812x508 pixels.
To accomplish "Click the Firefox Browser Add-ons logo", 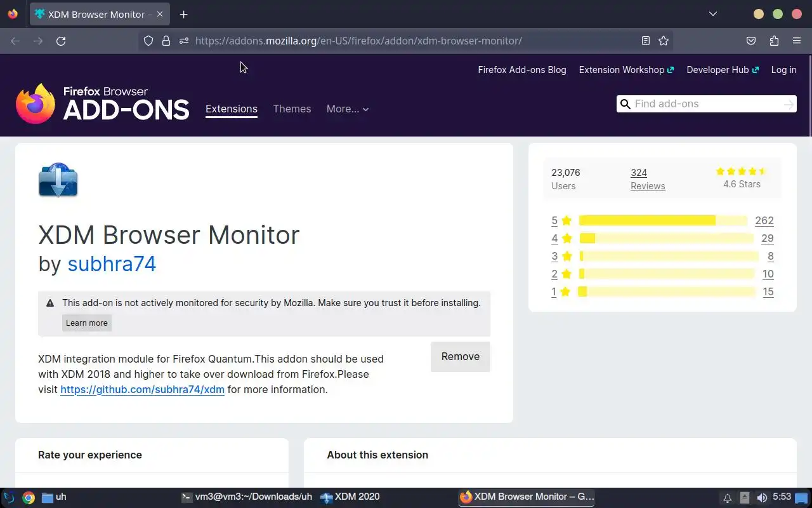I will pyautogui.click(x=103, y=104).
